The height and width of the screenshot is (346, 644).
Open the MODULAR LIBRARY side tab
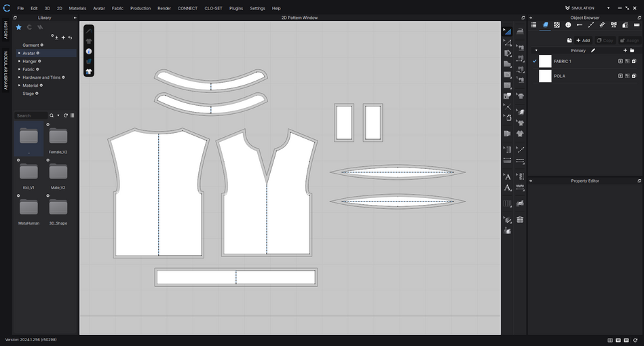tap(5, 70)
